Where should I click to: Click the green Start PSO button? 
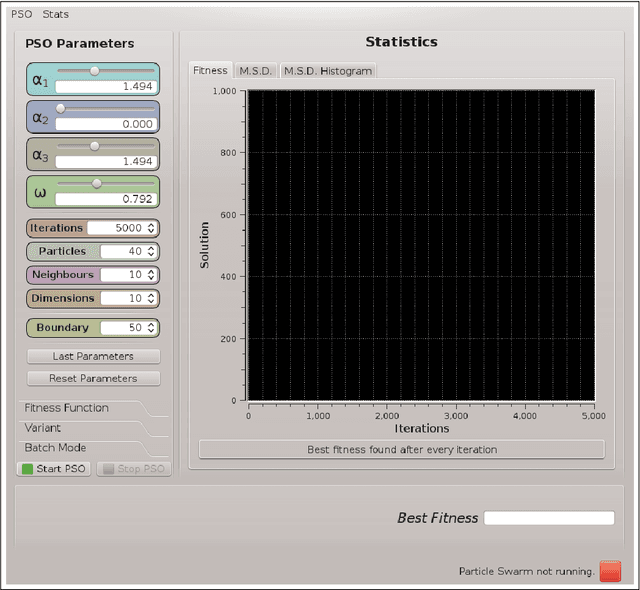(54, 468)
